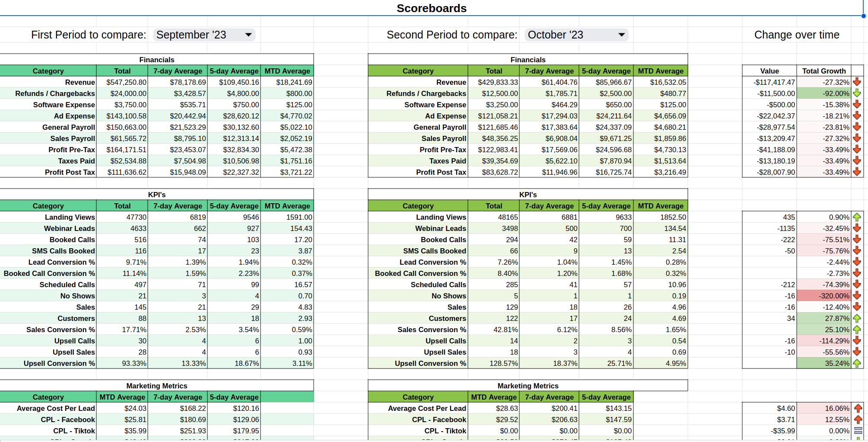Select the Scoreboards title cell
This screenshot has width=868, height=442.
(x=431, y=8)
